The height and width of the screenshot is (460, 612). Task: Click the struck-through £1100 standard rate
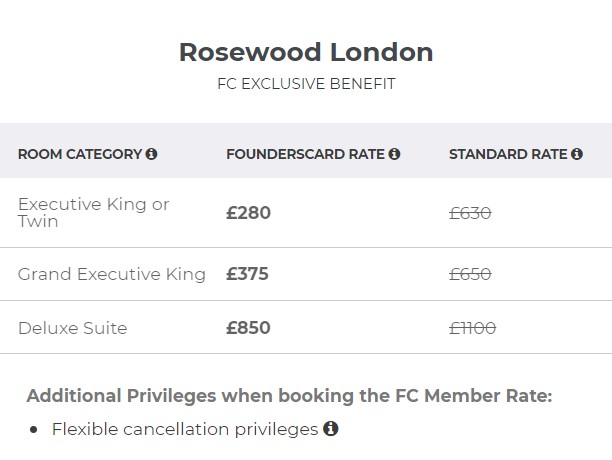[x=472, y=328]
